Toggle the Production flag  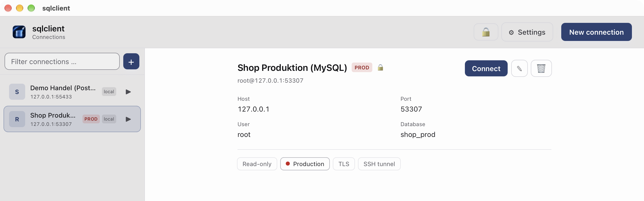305,164
